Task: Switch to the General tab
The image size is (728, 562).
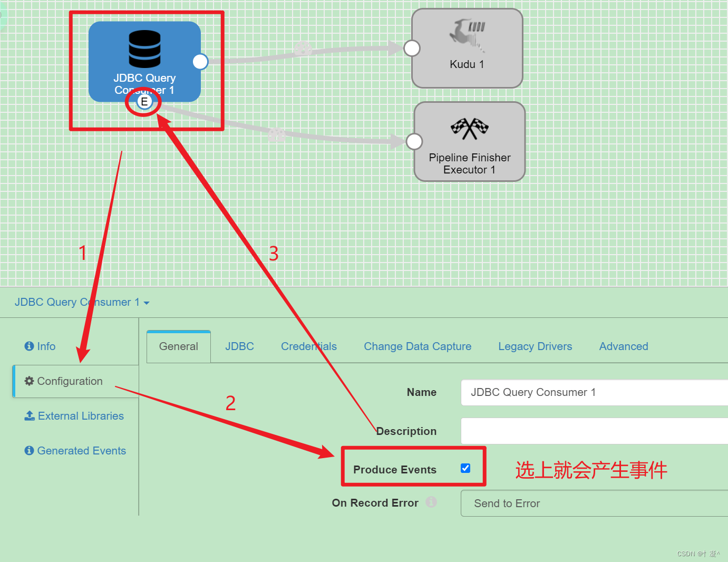Action: (179, 346)
